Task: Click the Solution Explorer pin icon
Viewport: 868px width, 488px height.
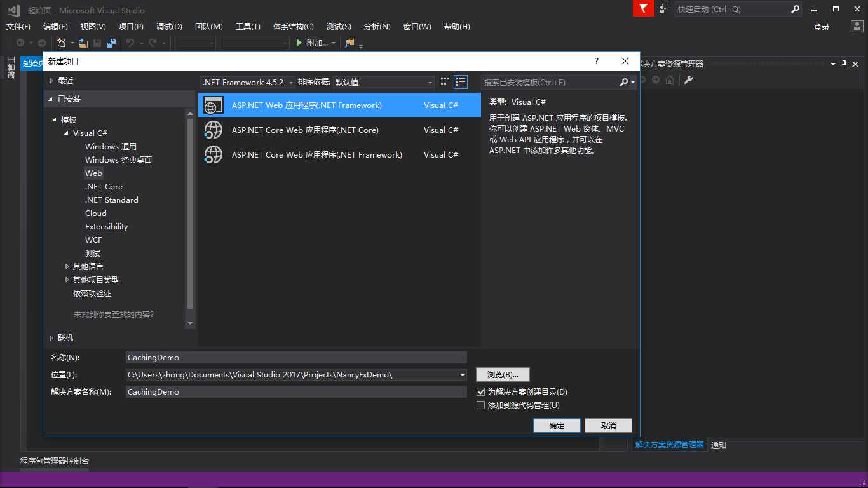Action: (x=844, y=64)
